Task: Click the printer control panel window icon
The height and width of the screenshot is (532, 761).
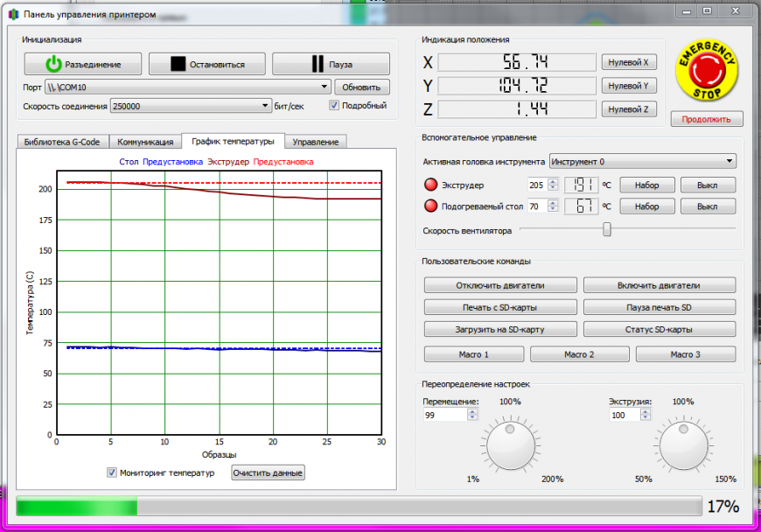Action: tap(14, 14)
